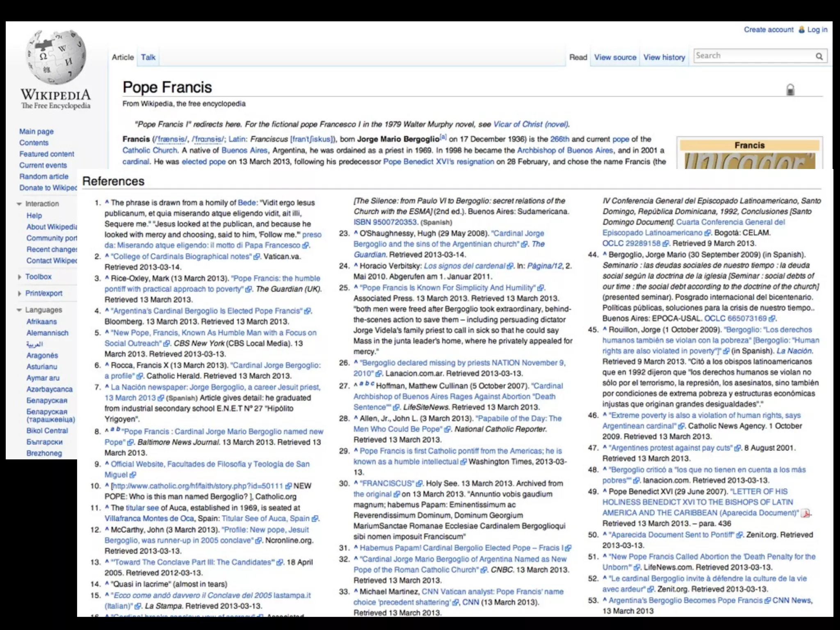The width and height of the screenshot is (840, 630).
Task: Open the View source tab
Action: pyautogui.click(x=615, y=57)
